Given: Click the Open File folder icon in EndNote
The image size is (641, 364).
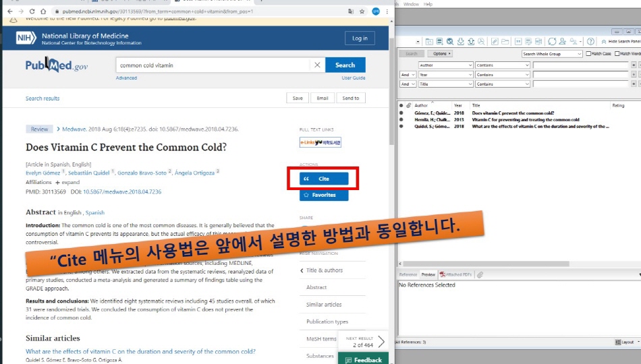Looking at the screenshot, I should (x=505, y=41).
